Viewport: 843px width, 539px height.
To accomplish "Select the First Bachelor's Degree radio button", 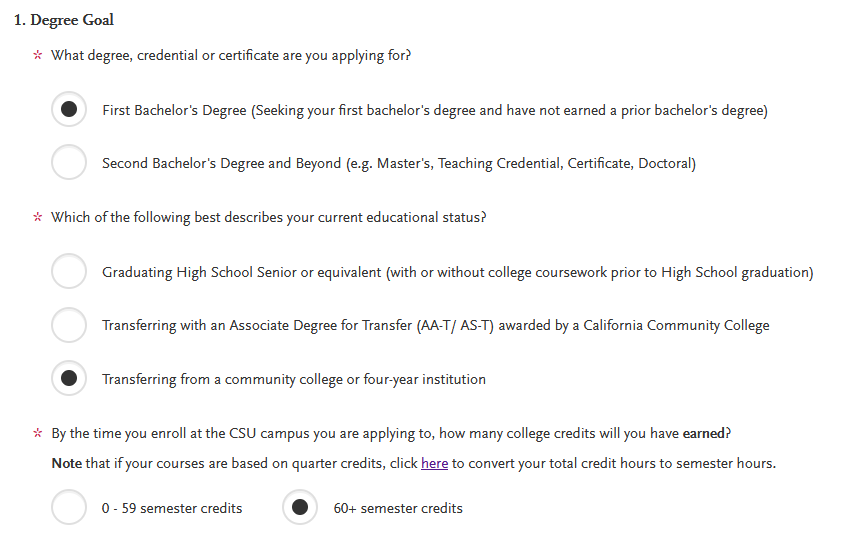I will point(69,110).
